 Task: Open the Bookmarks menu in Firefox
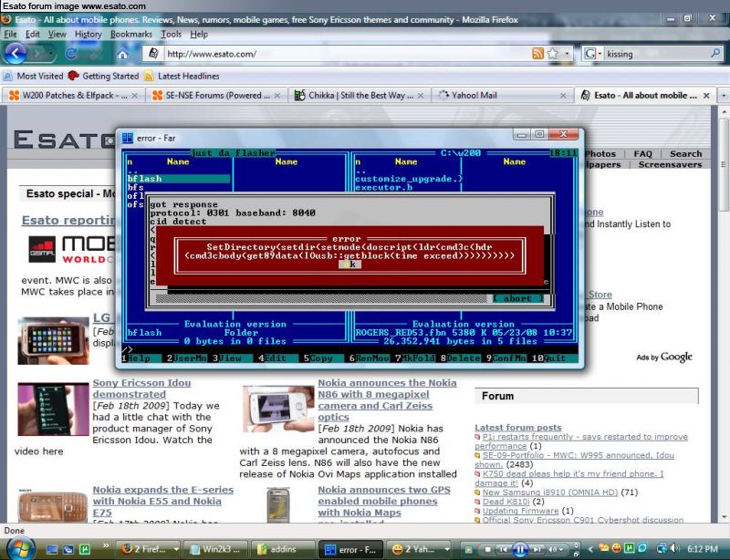130,34
